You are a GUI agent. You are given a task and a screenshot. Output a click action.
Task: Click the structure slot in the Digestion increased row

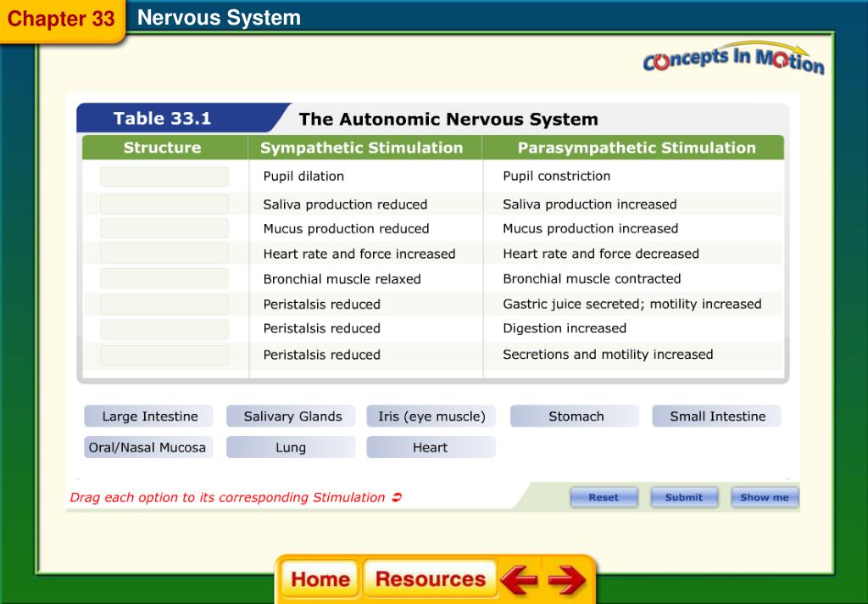pos(164,329)
